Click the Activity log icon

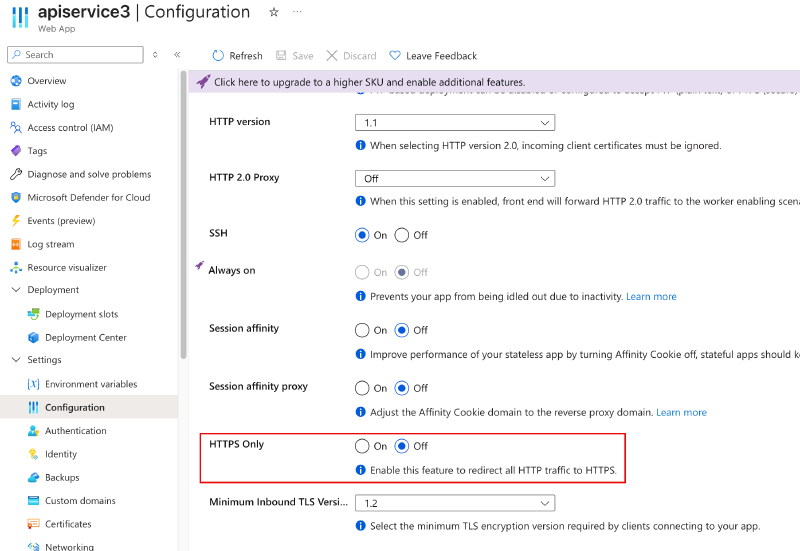pos(16,104)
